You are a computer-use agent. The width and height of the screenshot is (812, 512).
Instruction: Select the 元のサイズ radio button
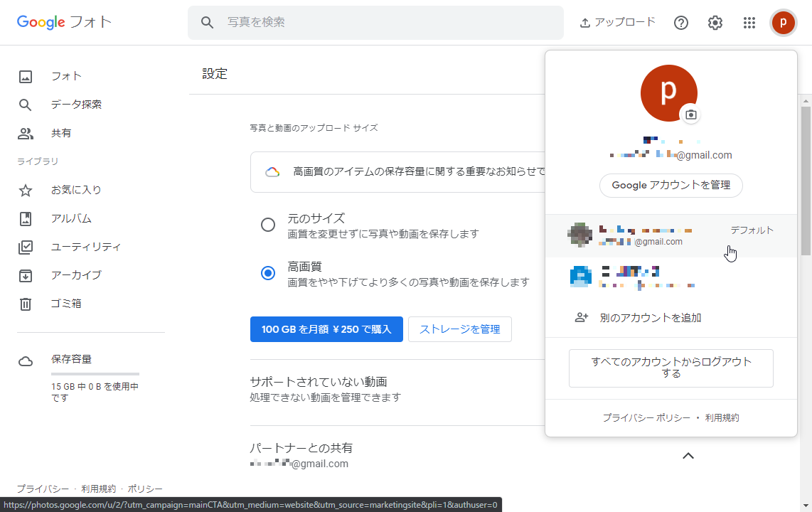268,224
